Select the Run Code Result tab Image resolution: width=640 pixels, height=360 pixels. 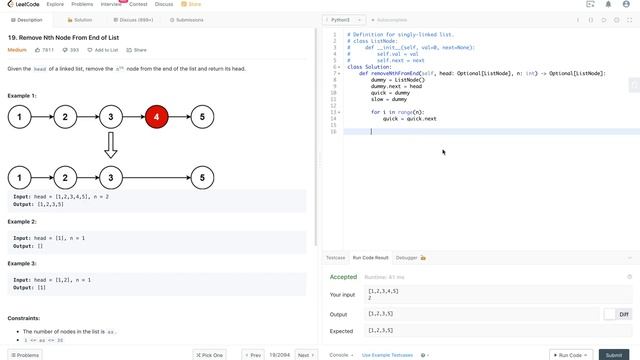click(371, 258)
